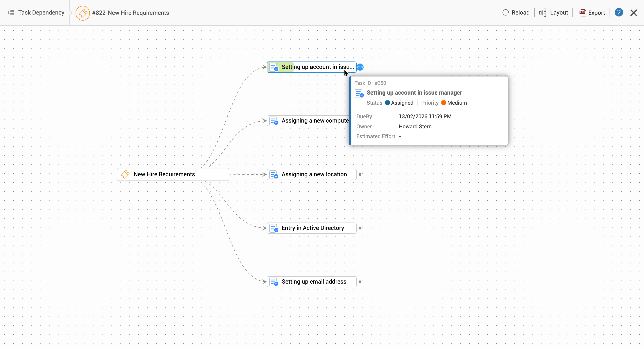This screenshot has height=348, width=644.
Task: Click connector dot next to Setting up email address
Action: tap(360, 282)
